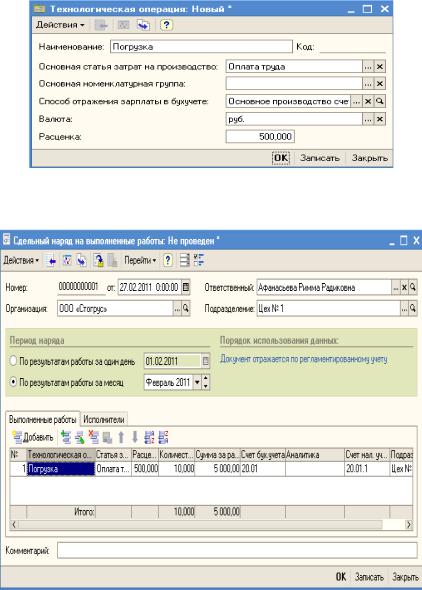This screenshot has height=590, width=422.
Task: Open selection for Основная статья затрат
Action: click(x=368, y=67)
